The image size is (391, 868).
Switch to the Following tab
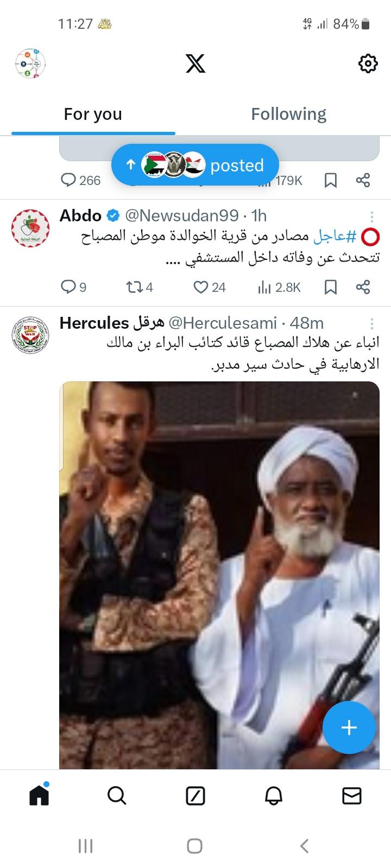[288, 114]
